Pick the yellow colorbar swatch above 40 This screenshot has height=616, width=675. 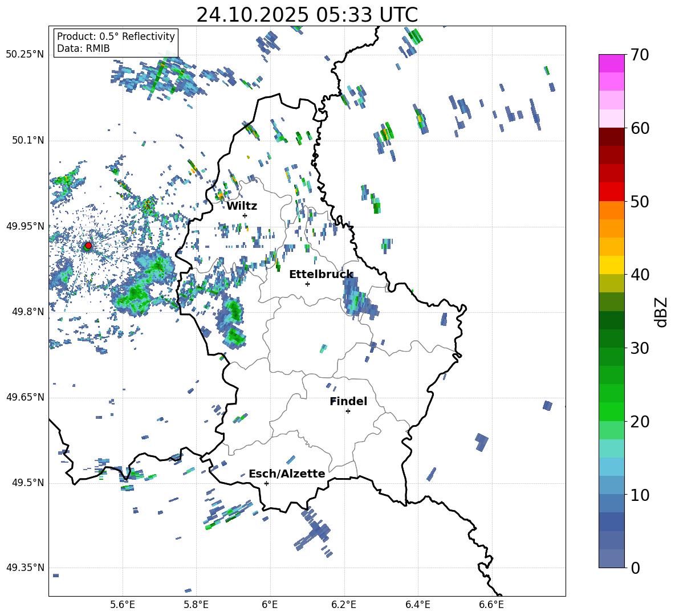[612, 265]
